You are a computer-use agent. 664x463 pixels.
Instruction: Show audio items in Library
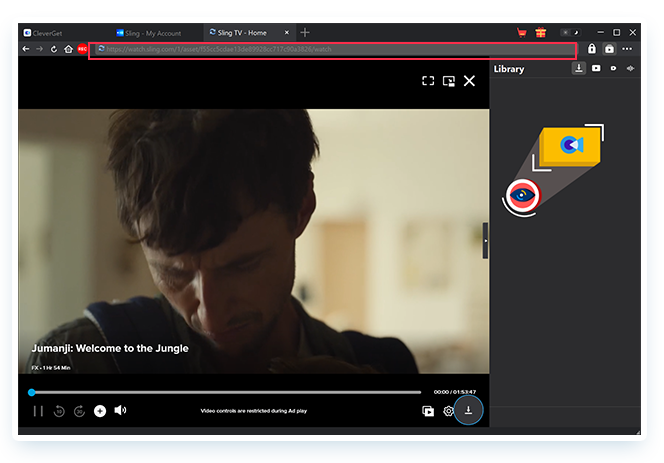pos(631,68)
